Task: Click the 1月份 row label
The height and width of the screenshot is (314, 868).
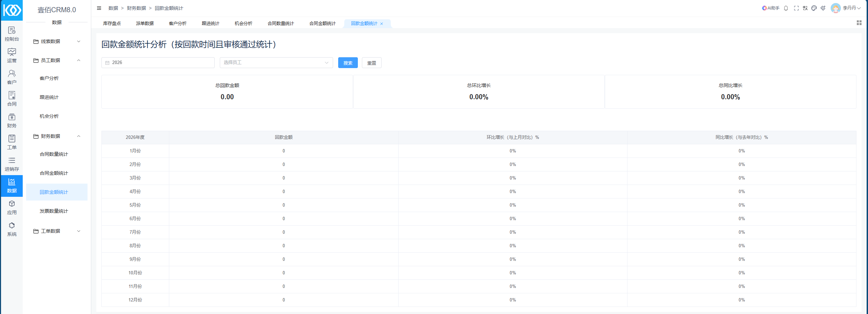Action: click(135, 151)
